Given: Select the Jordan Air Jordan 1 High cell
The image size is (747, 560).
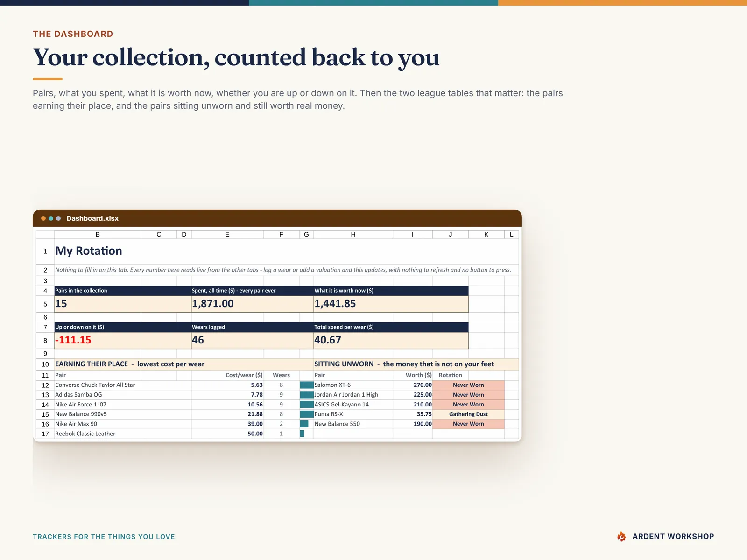Looking at the screenshot, I should click(353, 395).
